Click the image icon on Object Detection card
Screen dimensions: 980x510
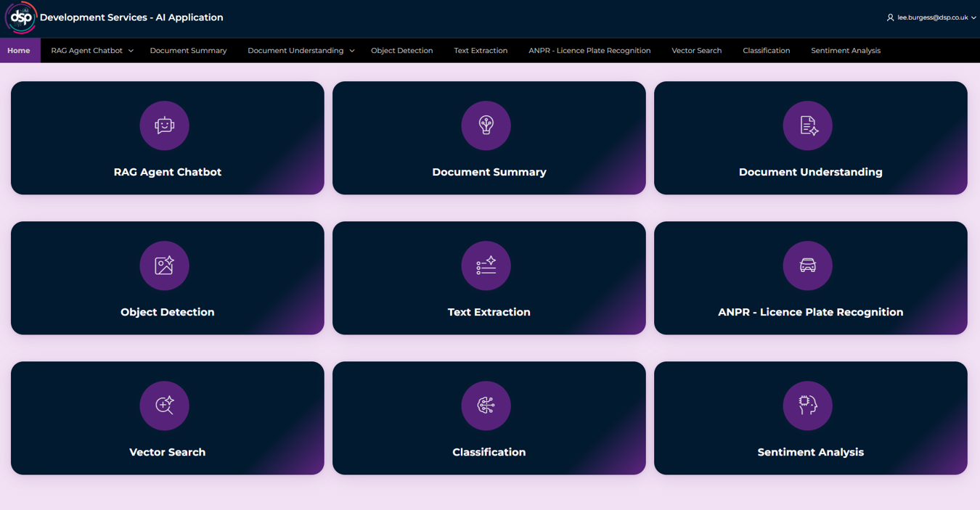coord(165,266)
